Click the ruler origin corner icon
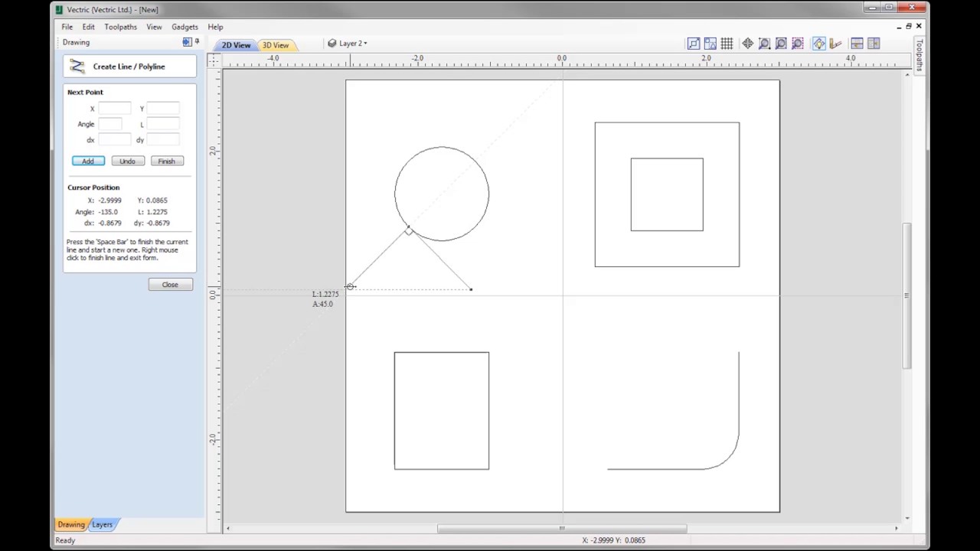This screenshot has width=980, height=551. 214,60
